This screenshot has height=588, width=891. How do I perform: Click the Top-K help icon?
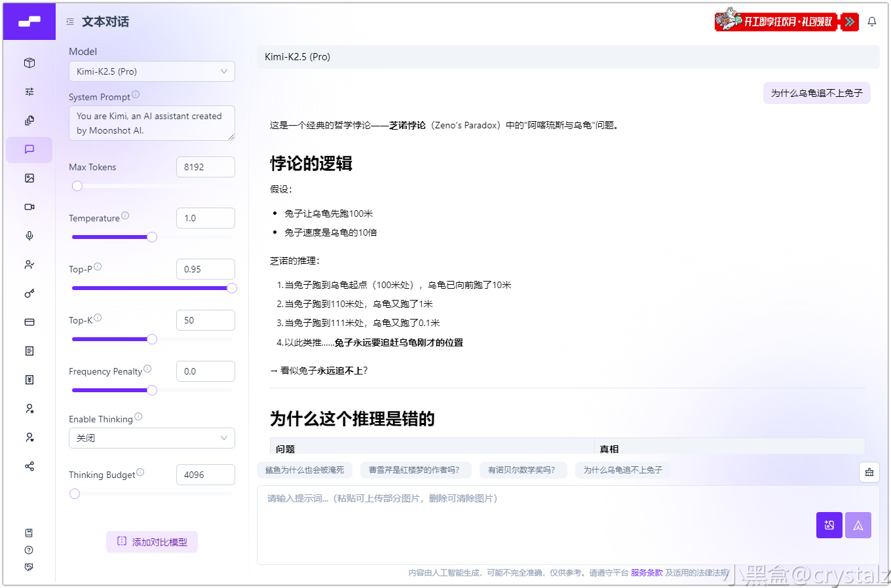click(x=98, y=318)
